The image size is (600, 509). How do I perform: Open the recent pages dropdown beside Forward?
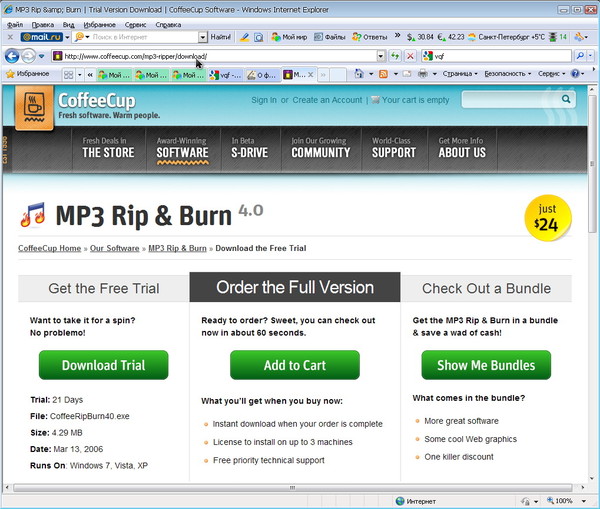[41, 57]
